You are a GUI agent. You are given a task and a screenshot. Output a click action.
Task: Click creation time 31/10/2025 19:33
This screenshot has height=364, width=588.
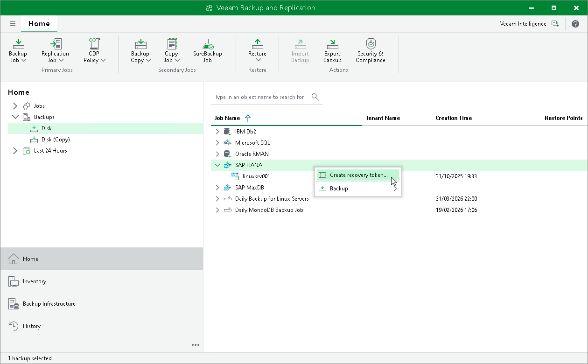pos(456,176)
